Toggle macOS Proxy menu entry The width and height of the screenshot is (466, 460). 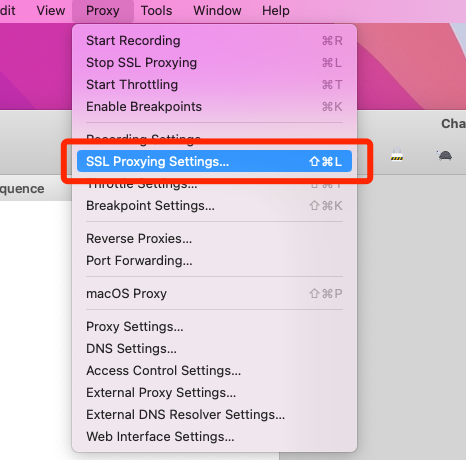(214, 294)
